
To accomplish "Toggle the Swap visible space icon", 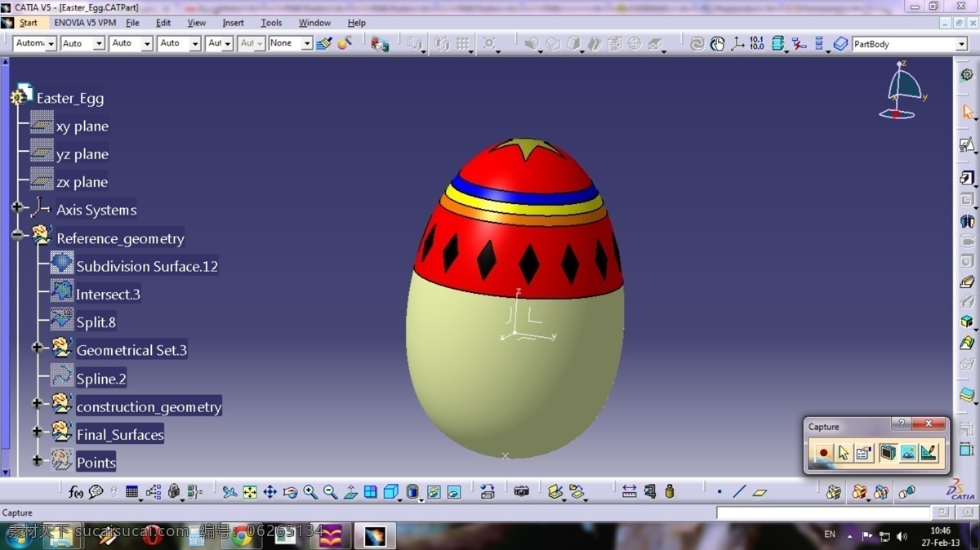I will tap(453, 491).
